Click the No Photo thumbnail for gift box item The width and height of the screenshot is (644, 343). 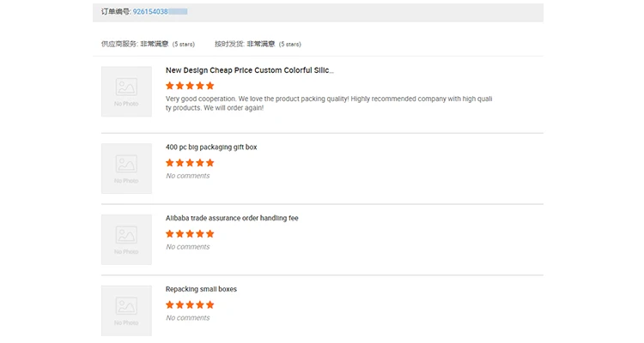(126, 168)
